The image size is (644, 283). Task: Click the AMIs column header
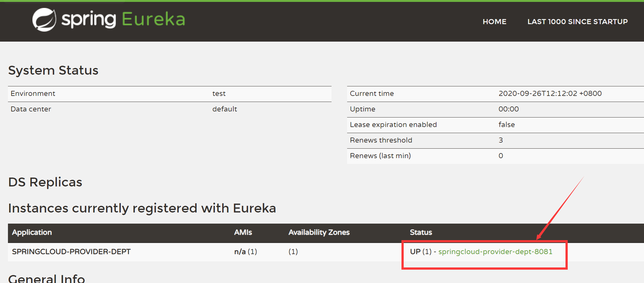243,232
